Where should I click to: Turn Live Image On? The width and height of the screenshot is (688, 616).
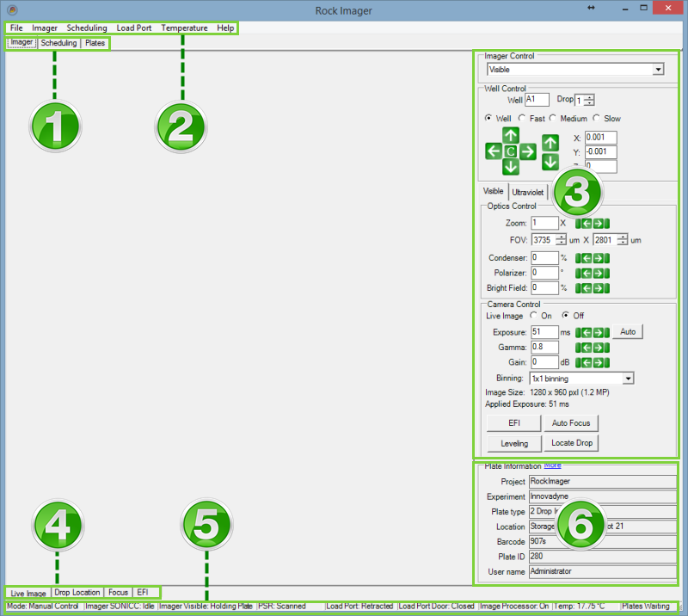tap(533, 316)
